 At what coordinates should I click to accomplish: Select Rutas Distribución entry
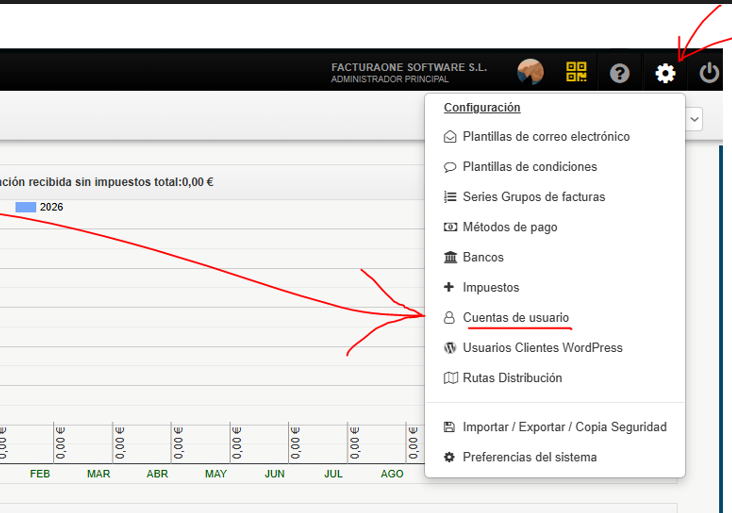point(512,378)
